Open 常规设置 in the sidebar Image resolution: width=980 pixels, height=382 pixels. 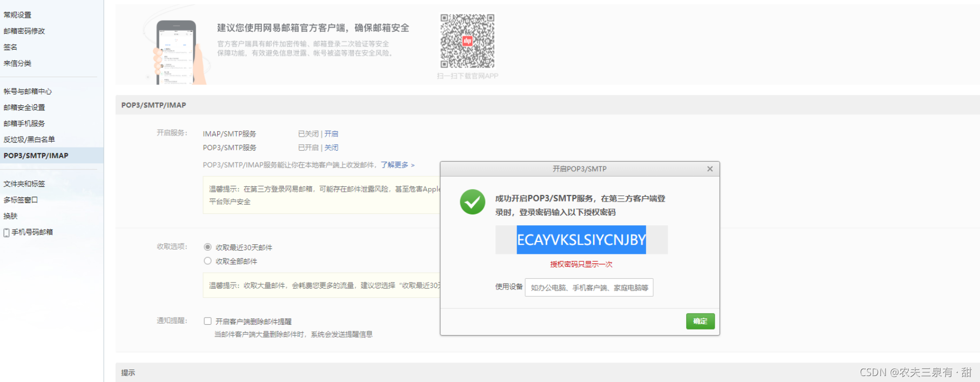pyautogui.click(x=17, y=15)
